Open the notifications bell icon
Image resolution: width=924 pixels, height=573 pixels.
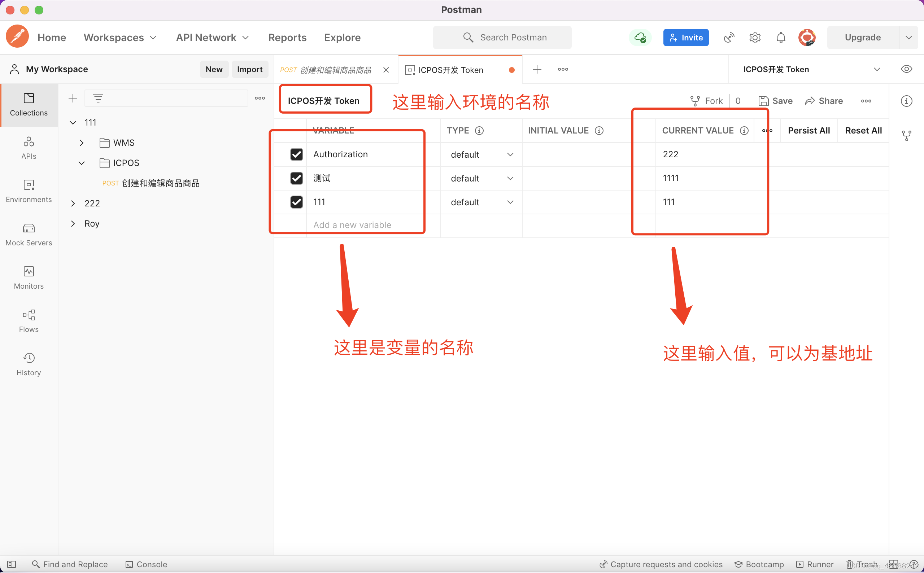[781, 38]
